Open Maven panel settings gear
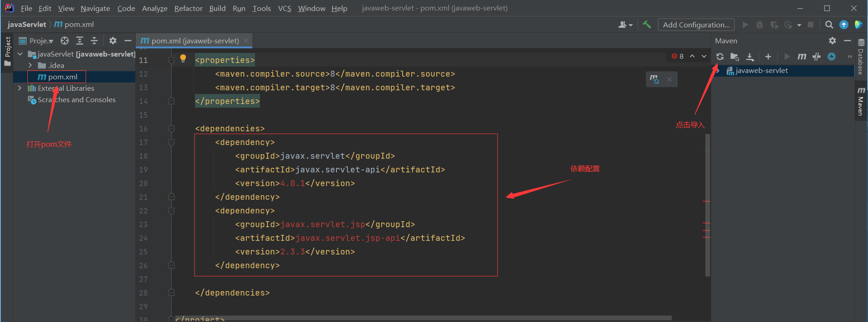This screenshot has width=868, height=322. (x=832, y=41)
